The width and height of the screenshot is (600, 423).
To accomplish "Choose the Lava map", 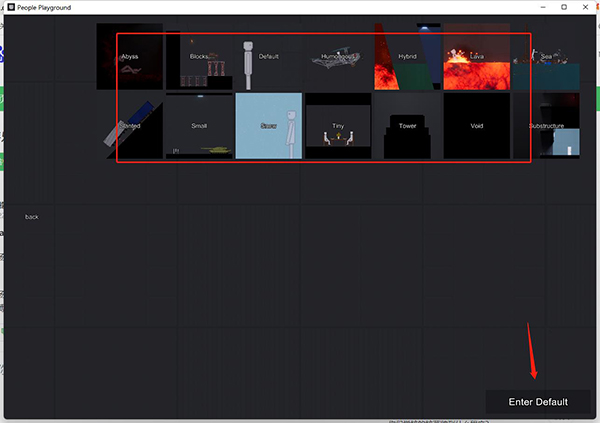I will click(477, 56).
